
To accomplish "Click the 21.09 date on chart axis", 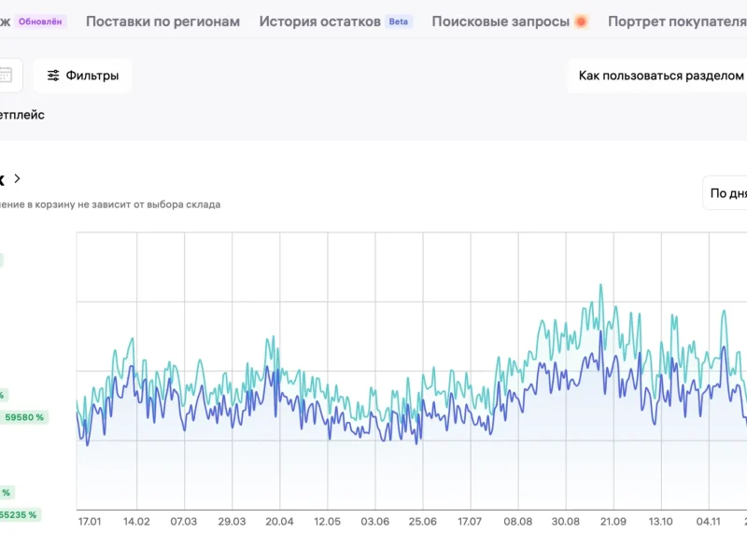I will tap(613, 522).
